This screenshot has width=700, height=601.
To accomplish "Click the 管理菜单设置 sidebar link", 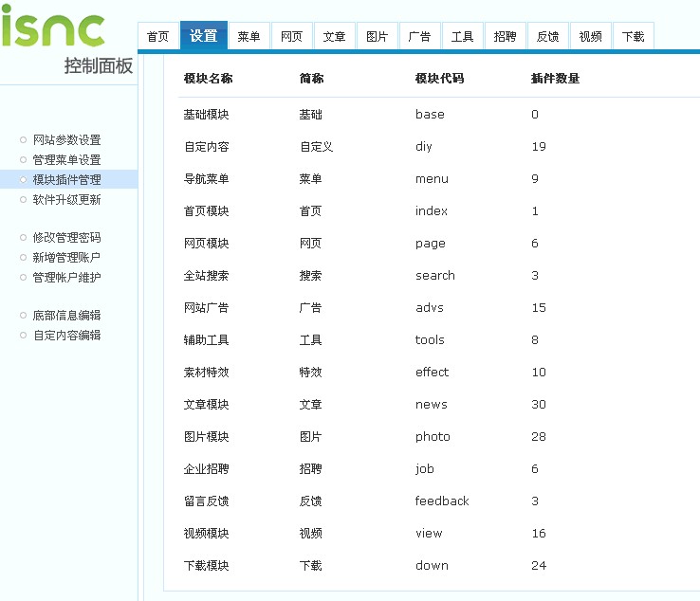I will pos(66,160).
